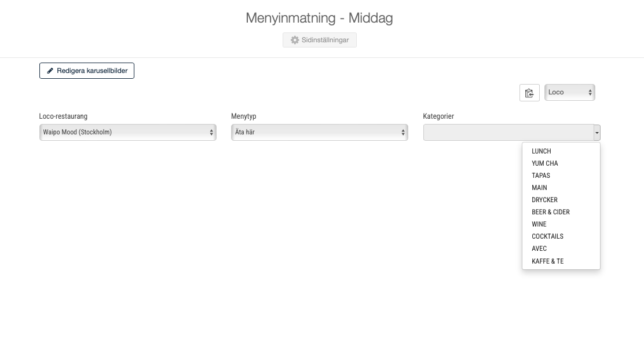Click the clipboard paste icon button
The image size is (644, 347).
529,93
